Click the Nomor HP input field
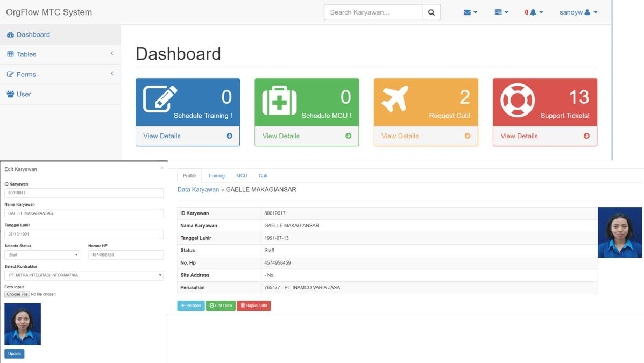This screenshot has width=644, height=363. pyautogui.click(x=126, y=255)
